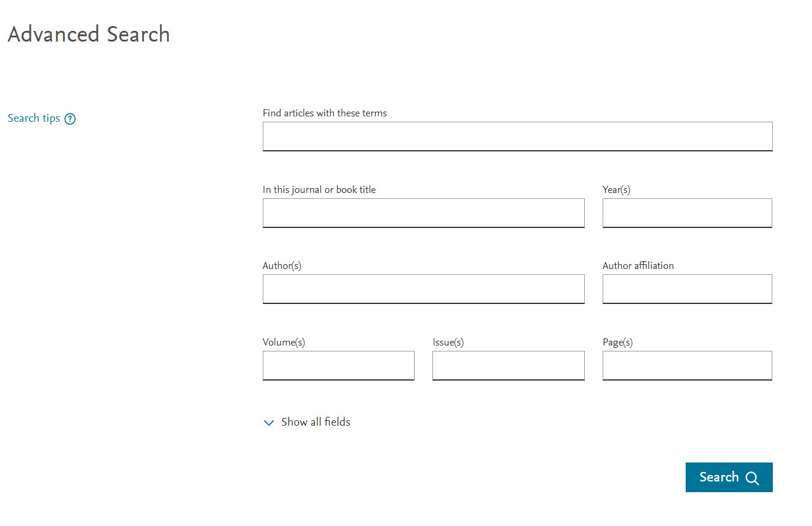This screenshot has height=526, width=812.
Task: Click the journal or book title field
Action: pos(423,213)
